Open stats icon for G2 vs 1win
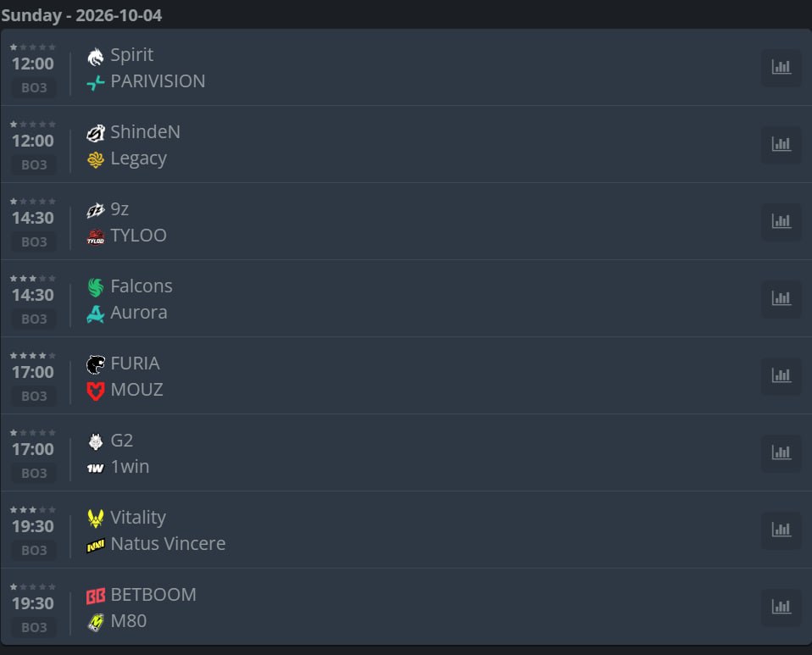812x655 pixels. (x=781, y=452)
